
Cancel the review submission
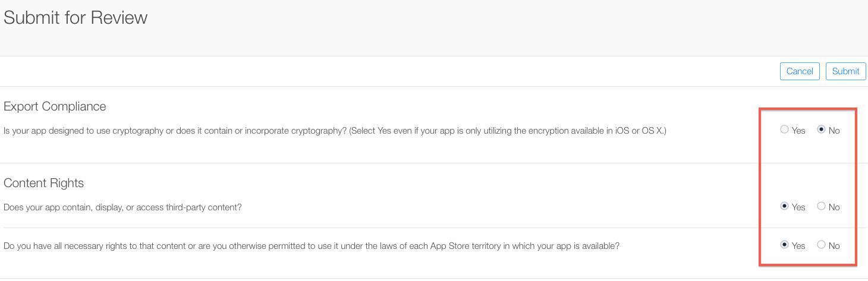[x=800, y=71]
